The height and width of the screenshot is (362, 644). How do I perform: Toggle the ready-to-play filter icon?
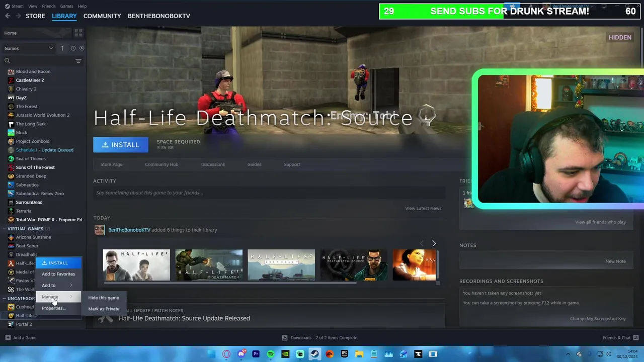(82, 48)
